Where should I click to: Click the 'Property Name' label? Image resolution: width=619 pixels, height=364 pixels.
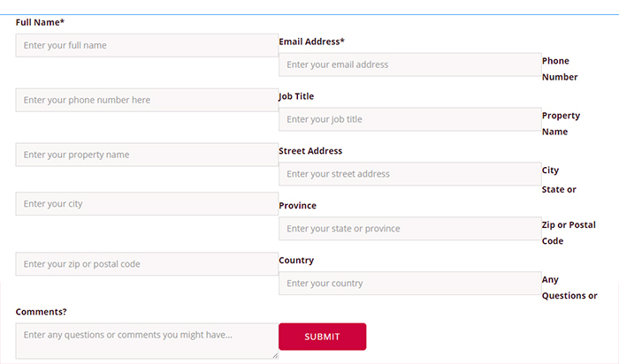coord(561,124)
